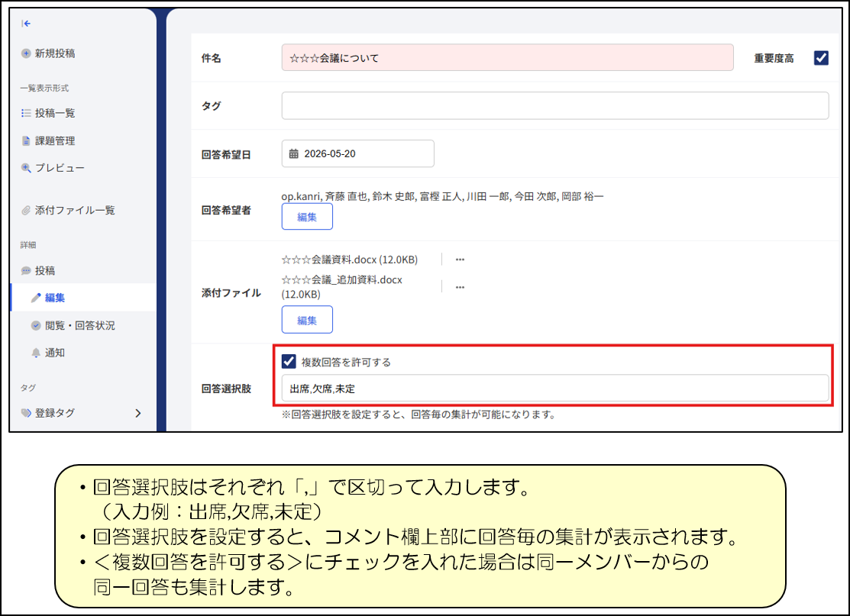Click the 通知 bell icon
This screenshot has width=850, height=616.
[36, 353]
